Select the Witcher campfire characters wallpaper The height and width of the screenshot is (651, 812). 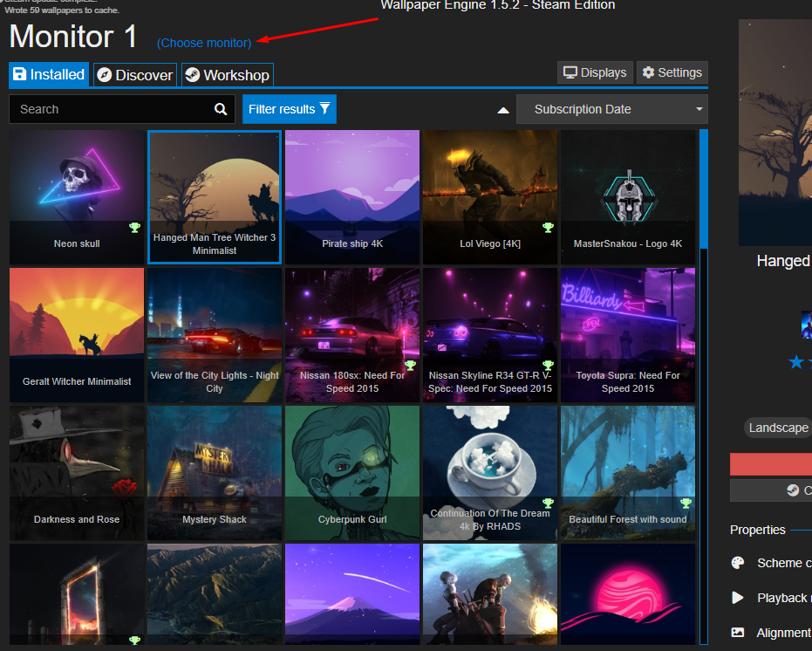[490, 594]
